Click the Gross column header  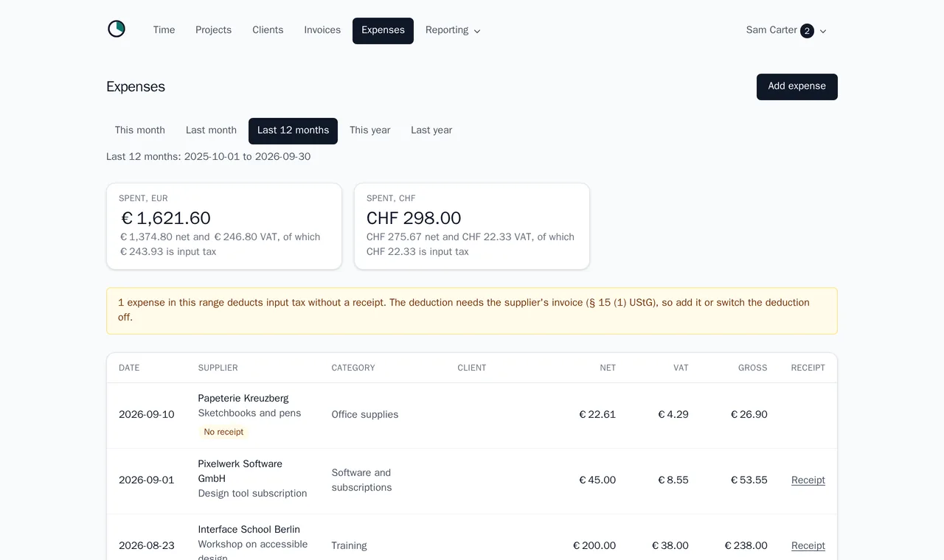tap(753, 368)
